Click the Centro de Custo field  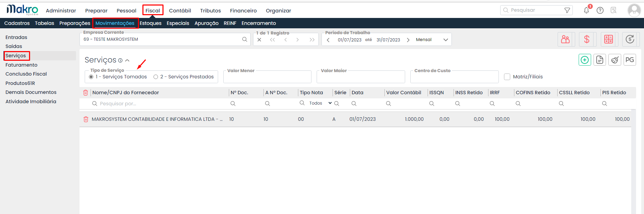pyautogui.click(x=454, y=77)
